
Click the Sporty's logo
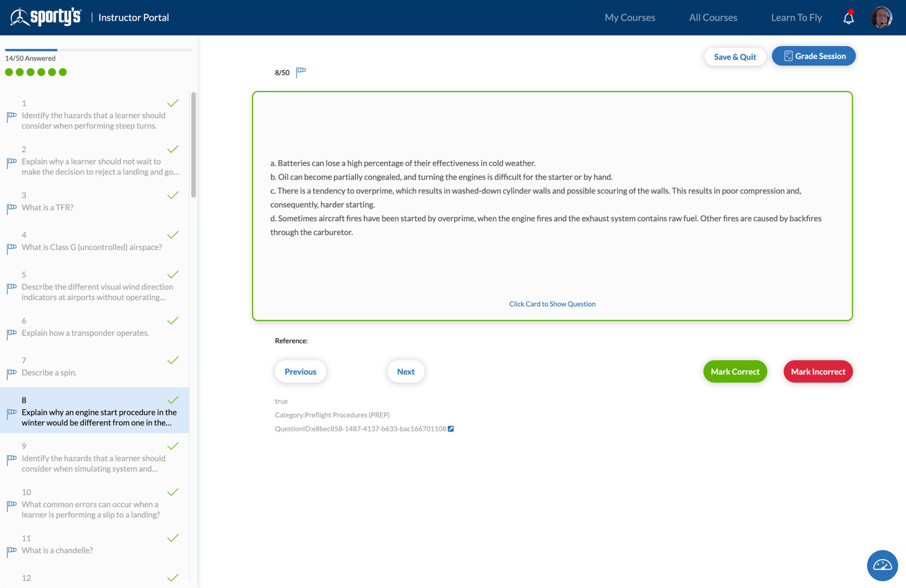click(46, 17)
